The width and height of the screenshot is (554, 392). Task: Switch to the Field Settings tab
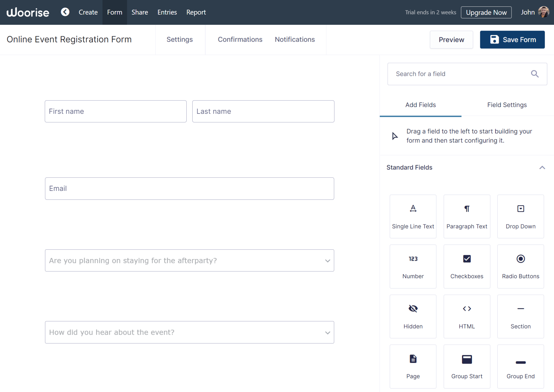tap(506, 105)
